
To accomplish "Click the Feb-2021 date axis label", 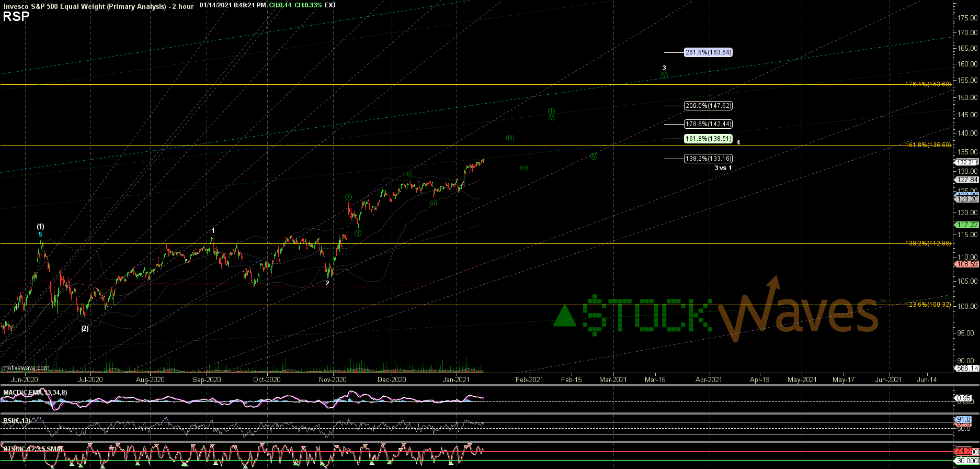I will coord(529,379).
